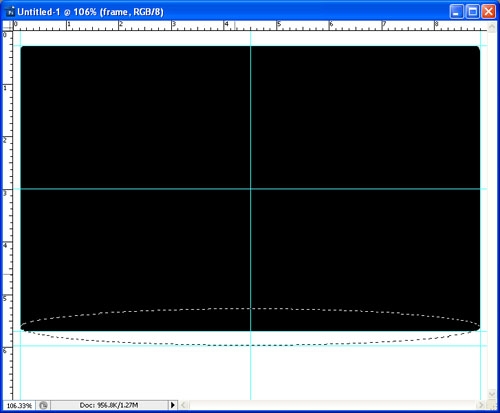This screenshot has width=500, height=413.
Task: Click the Doc size info readout
Action: pyautogui.click(x=109, y=405)
